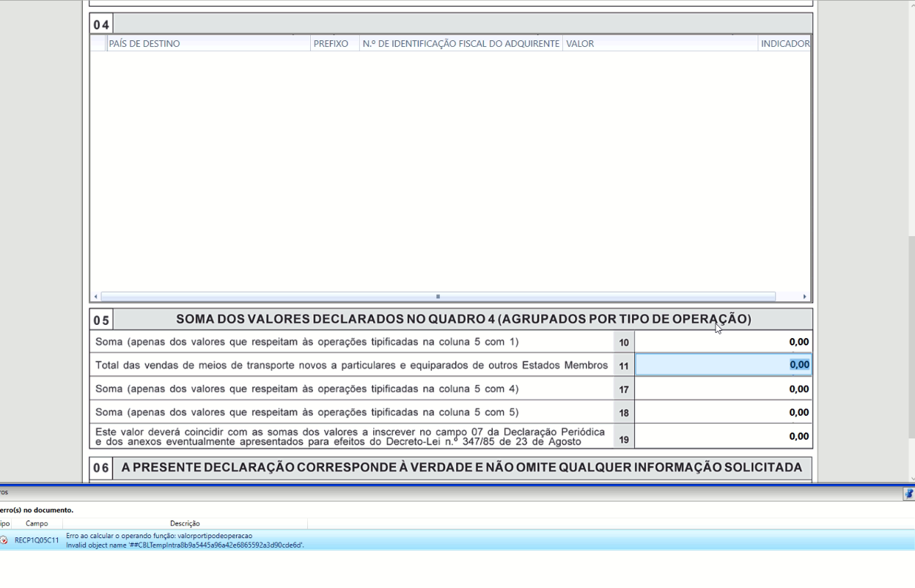
Task: Click the pin icon on the errors panel
Action: tap(909, 494)
